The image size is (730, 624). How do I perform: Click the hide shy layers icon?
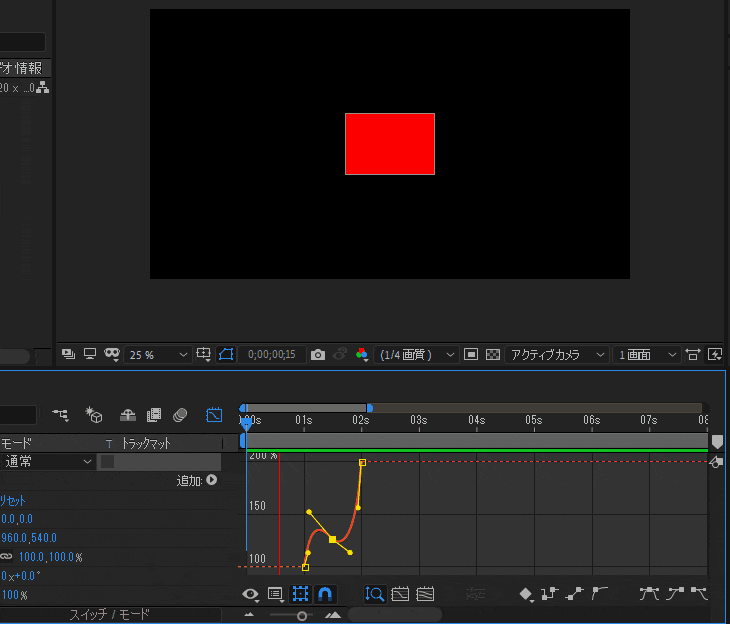pyautogui.click(x=128, y=414)
